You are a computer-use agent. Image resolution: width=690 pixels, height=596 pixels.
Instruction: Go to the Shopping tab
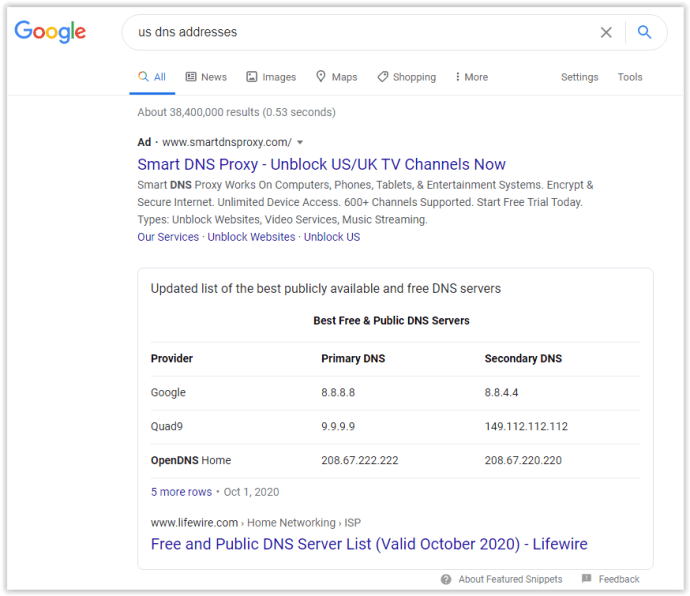406,77
